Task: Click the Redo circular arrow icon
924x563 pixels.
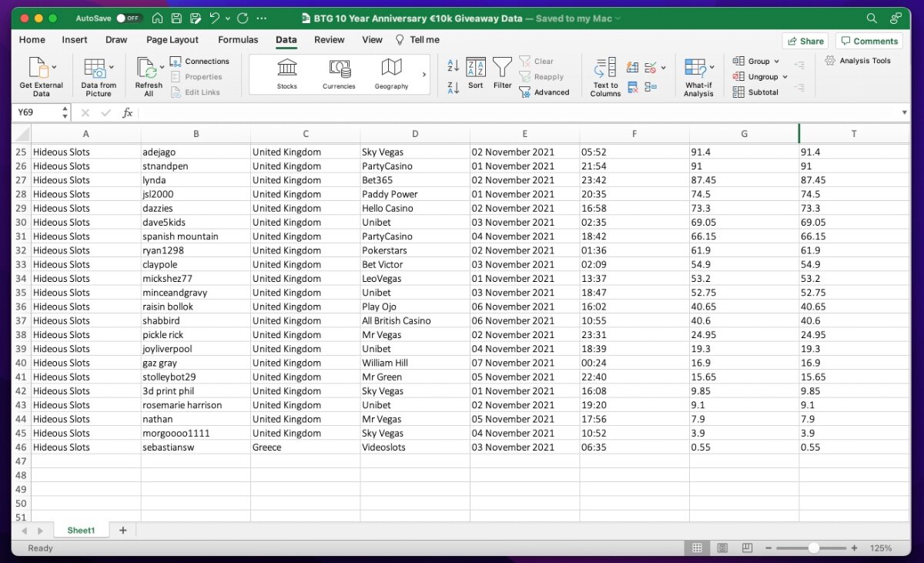Action: (x=243, y=18)
